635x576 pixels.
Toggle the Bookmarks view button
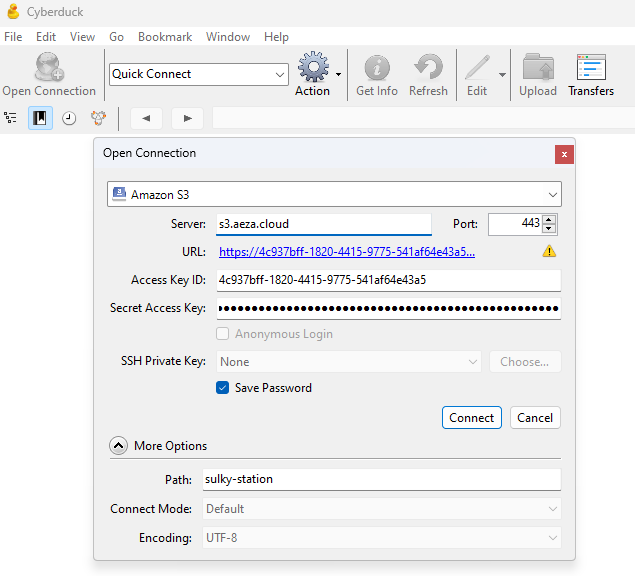pos(40,118)
